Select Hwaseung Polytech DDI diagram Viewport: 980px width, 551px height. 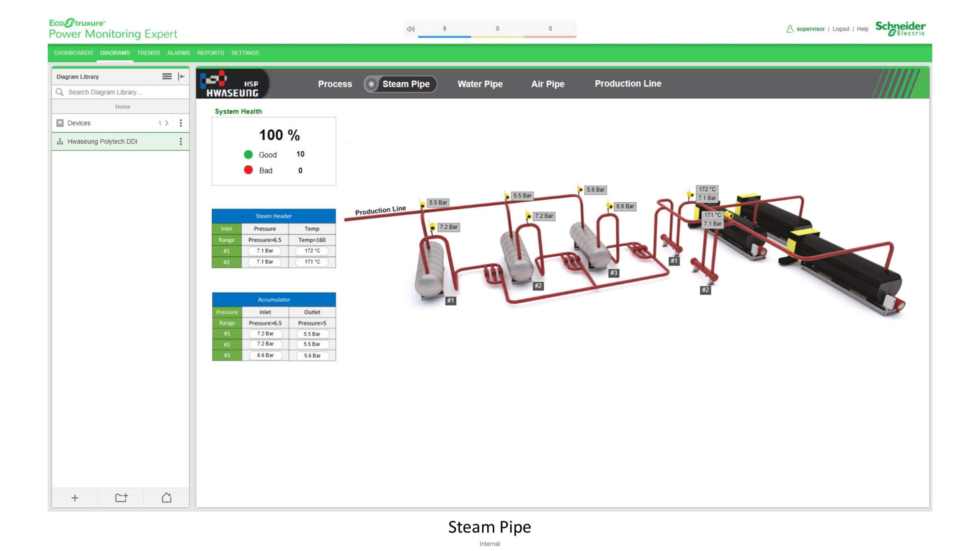click(x=102, y=142)
